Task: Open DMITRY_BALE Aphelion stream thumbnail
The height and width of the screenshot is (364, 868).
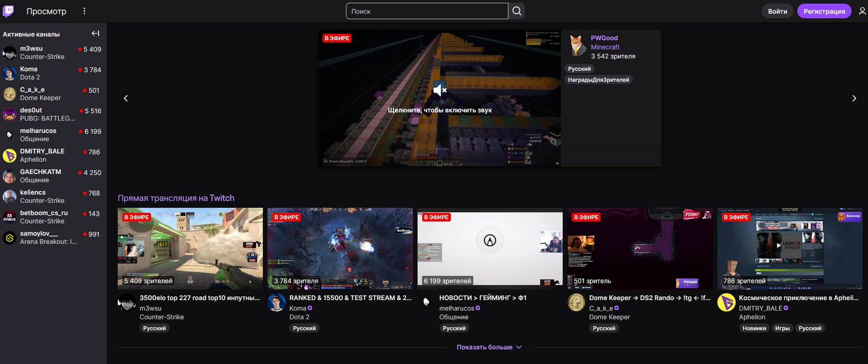Action: point(790,248)
